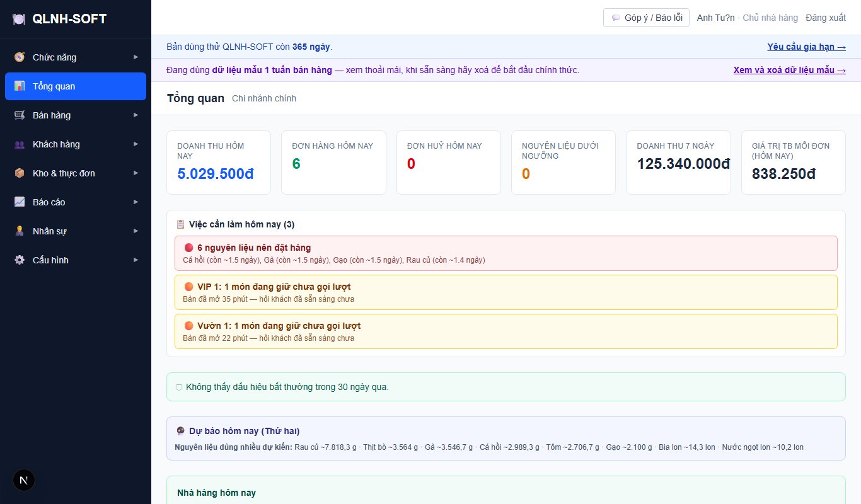Click the Nhà hàng hôm nay heading
Image resolution: width=861 pixels, height=504 pixels.
217,493
